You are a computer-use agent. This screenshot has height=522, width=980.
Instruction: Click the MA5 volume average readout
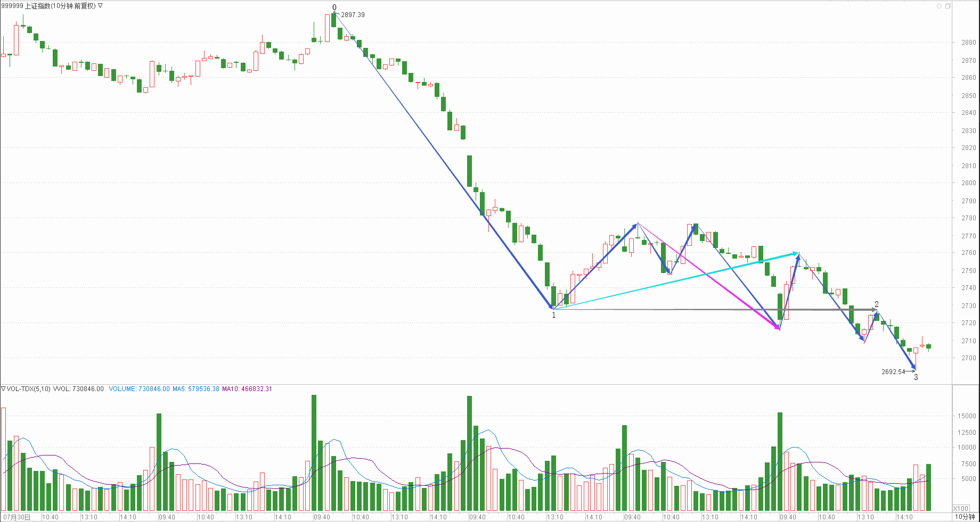[195, 389]
